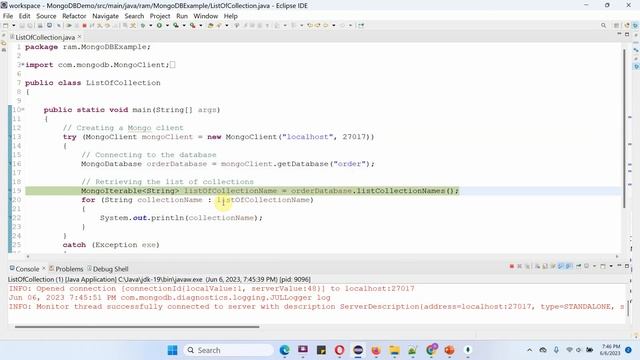The width and height of the screenshot is (640, 360).
Task: Click the highlighted line 19 code
Action: 270,191
